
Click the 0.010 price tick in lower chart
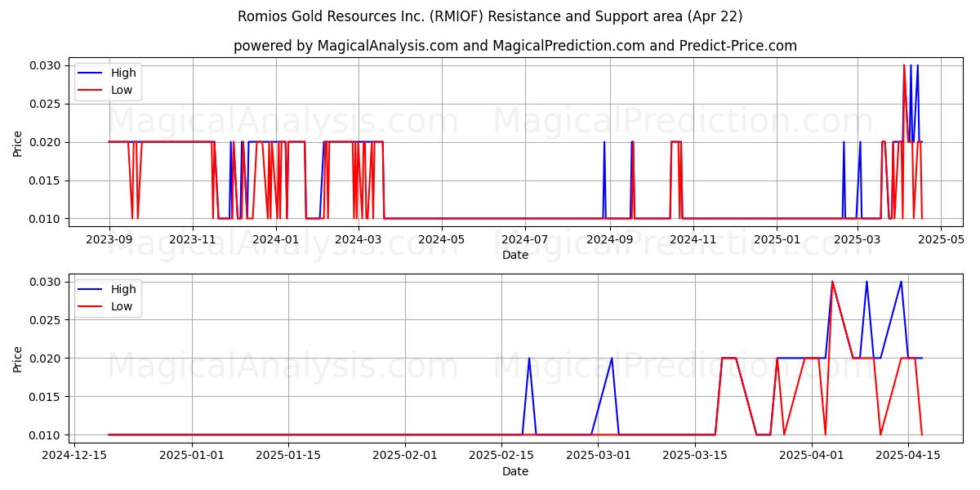(47, 435)
